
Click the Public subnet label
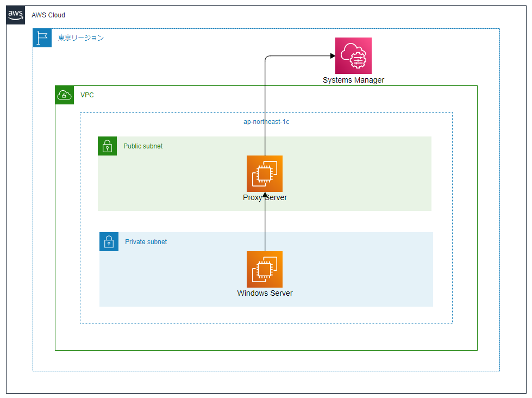(x=143, y=146)
